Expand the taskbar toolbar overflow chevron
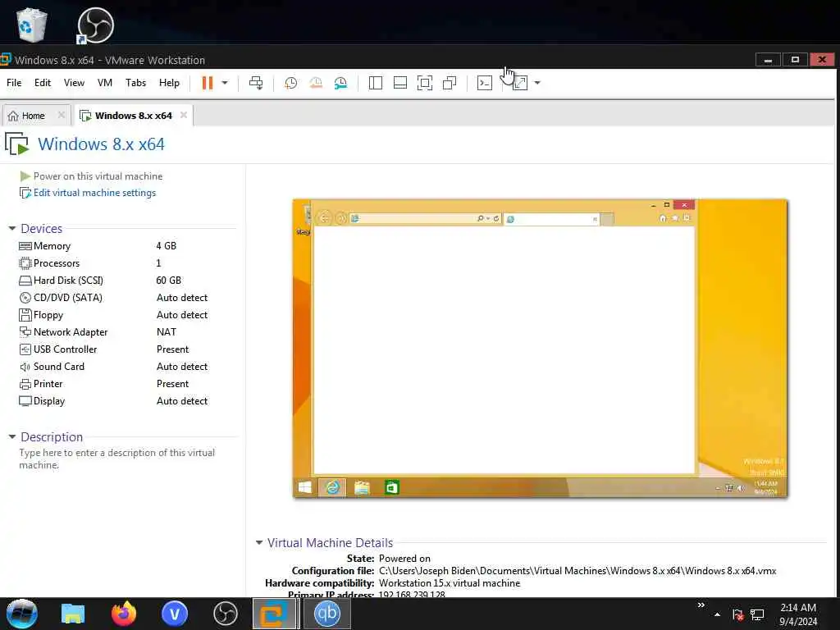 coord(701,605)
